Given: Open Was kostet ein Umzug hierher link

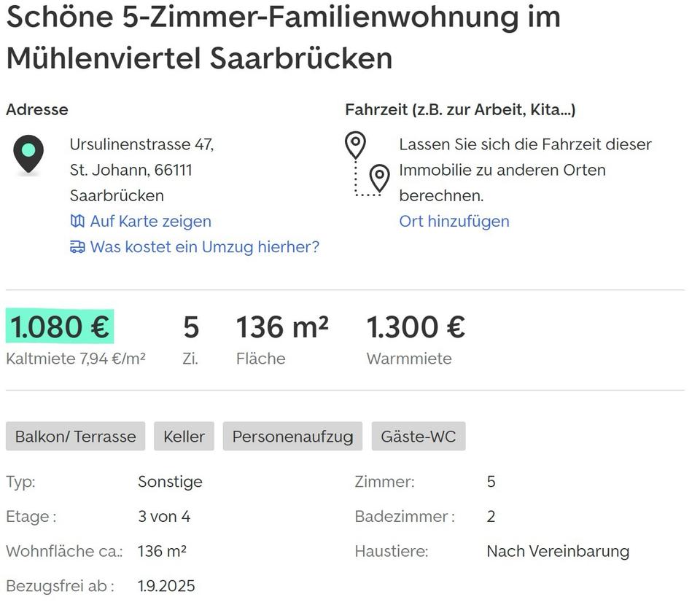Looking at the screenshot, I should coord(204,247).
